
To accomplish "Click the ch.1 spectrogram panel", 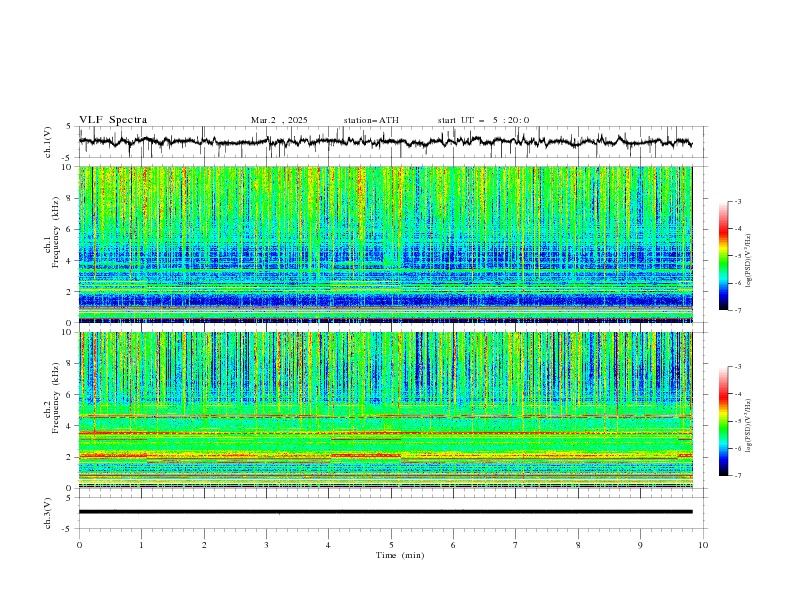I will click(x=385, y=244).
